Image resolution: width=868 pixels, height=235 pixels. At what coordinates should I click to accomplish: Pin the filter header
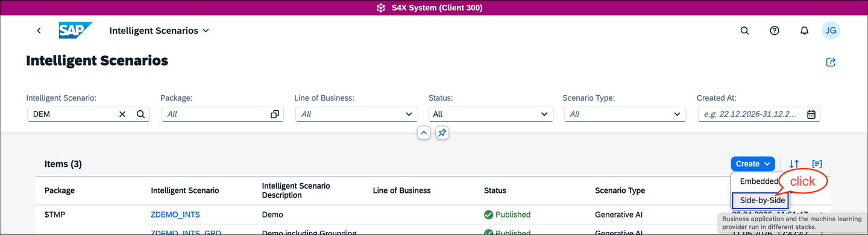pyautogui.click(x=442, y=133)
